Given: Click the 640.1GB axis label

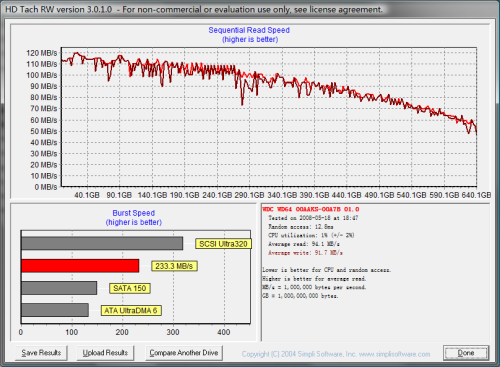Looking at the screenshot, I should pyautogui.click(x=476, y=195).
